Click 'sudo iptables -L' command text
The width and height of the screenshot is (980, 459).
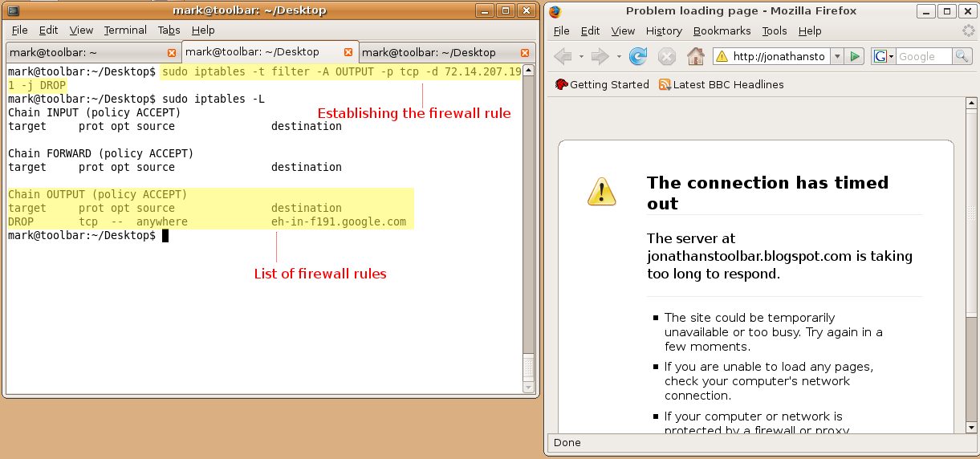[213, 99]
